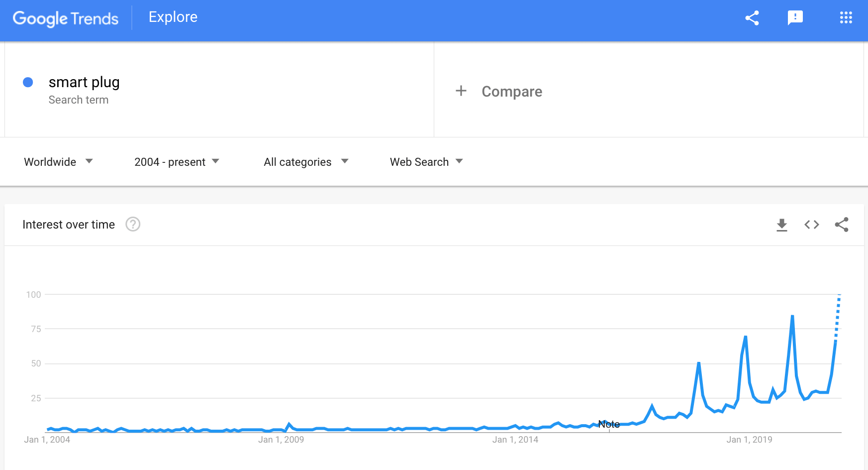Select the Explore header item
868x470 pixels.
tap(173, 17)
